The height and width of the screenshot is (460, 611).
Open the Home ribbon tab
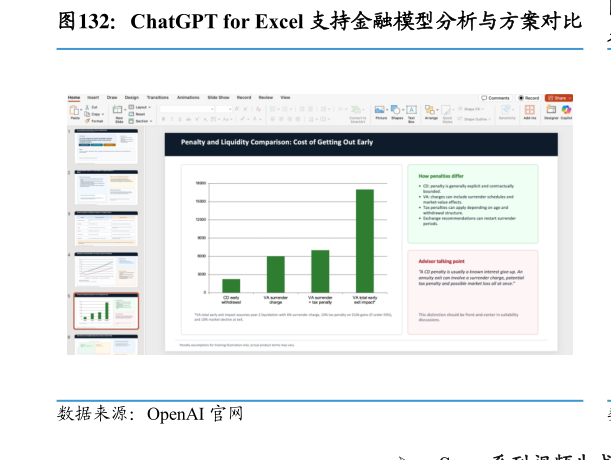click(74, 97)
